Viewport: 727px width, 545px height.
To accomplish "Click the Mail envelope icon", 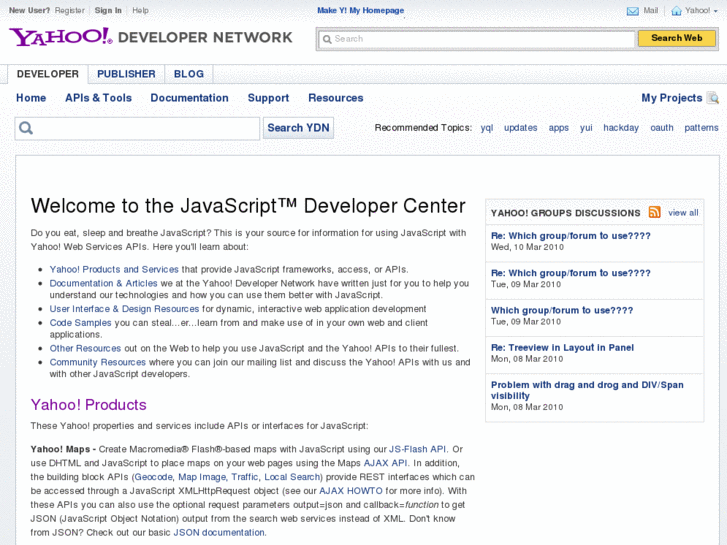I will [632, 11].
